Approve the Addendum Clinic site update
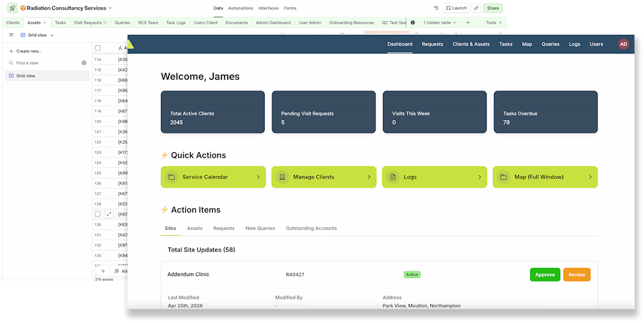Image resolution: width=644 pixels, height=323 pixels. pyautogui.click(x=545, y=274)
